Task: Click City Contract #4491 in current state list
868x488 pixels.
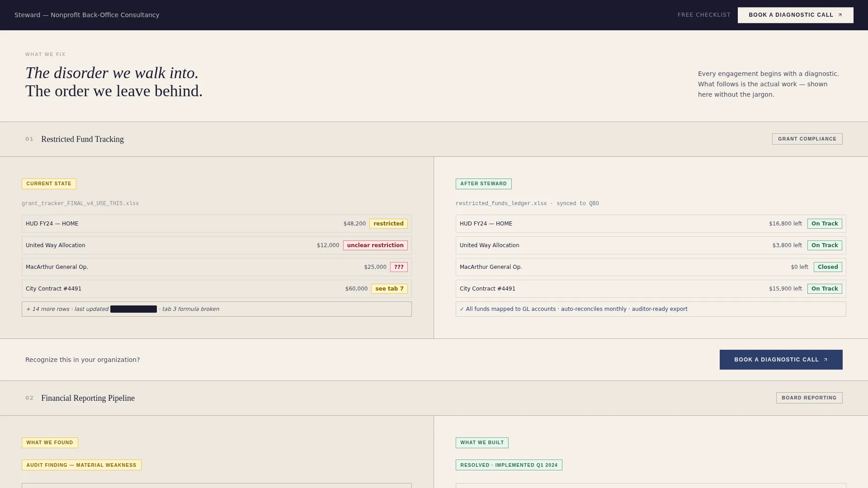Action: coord(53,289)
